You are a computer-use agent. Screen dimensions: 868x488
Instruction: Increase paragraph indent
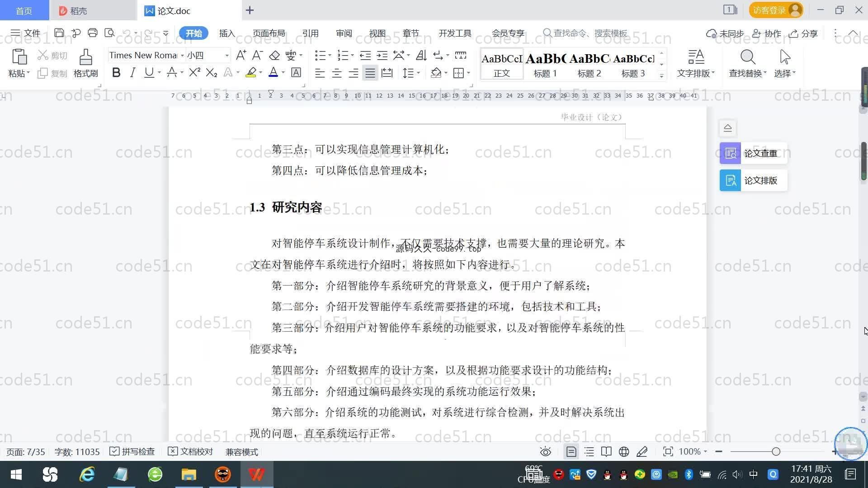(x=382, y=55)
